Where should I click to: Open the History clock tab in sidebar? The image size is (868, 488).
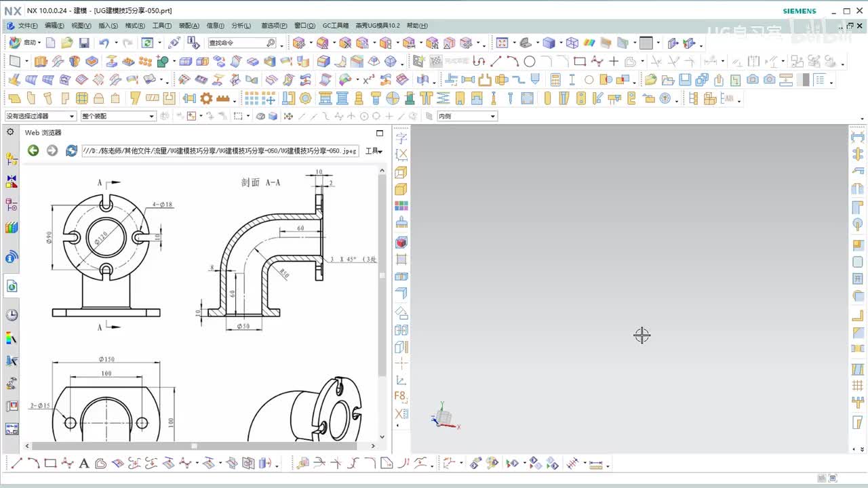pos(12,315)
